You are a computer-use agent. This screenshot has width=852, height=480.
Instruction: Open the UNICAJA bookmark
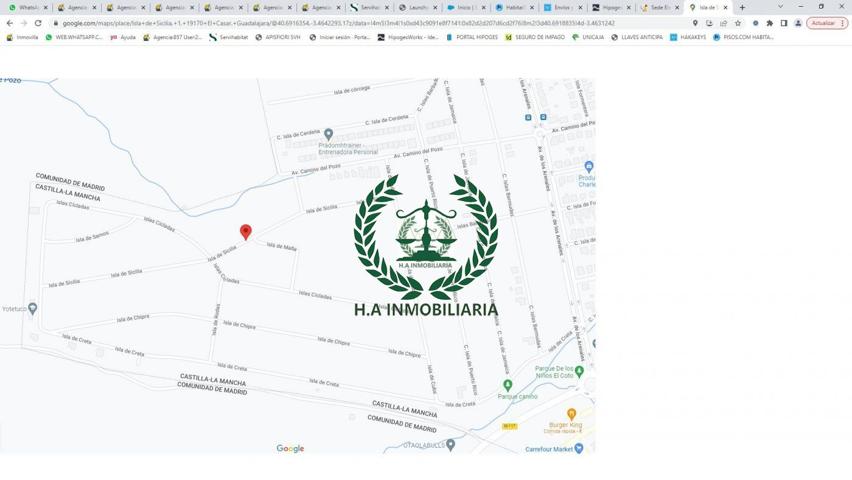pyautogui.click(x=588, y=38)
